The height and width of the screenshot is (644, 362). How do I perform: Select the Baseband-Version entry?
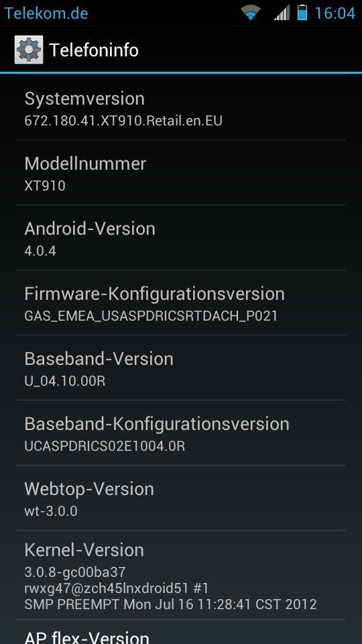click(180, 368)
